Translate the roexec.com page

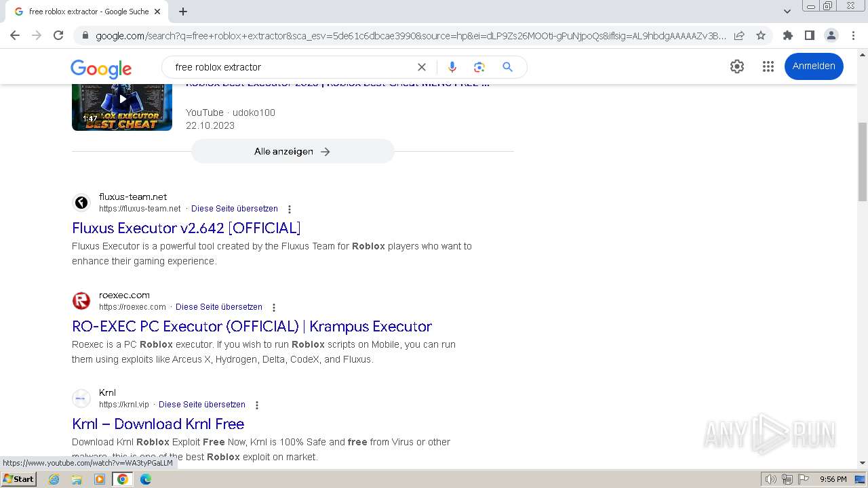coord(219,307)
